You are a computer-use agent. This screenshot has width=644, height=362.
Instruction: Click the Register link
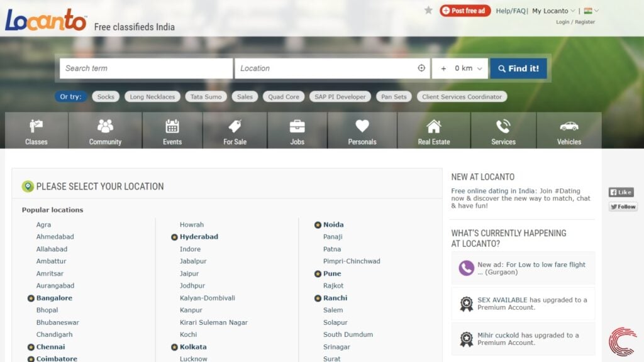click(x=585, y=22)
